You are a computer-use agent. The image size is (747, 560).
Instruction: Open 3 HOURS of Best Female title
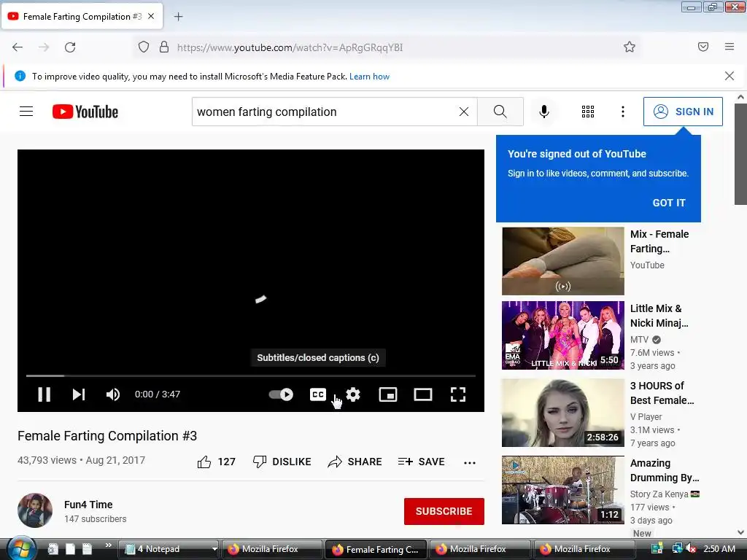pos(662,393)
